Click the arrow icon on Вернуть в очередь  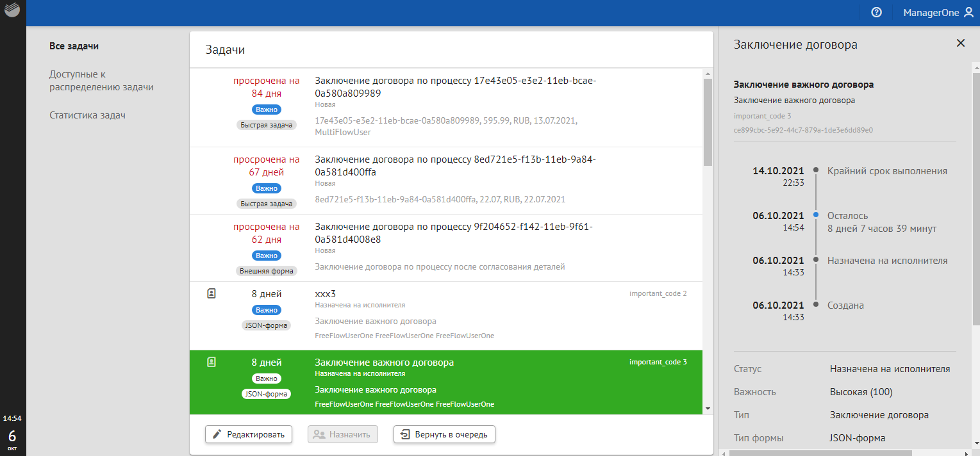[405, 434]
